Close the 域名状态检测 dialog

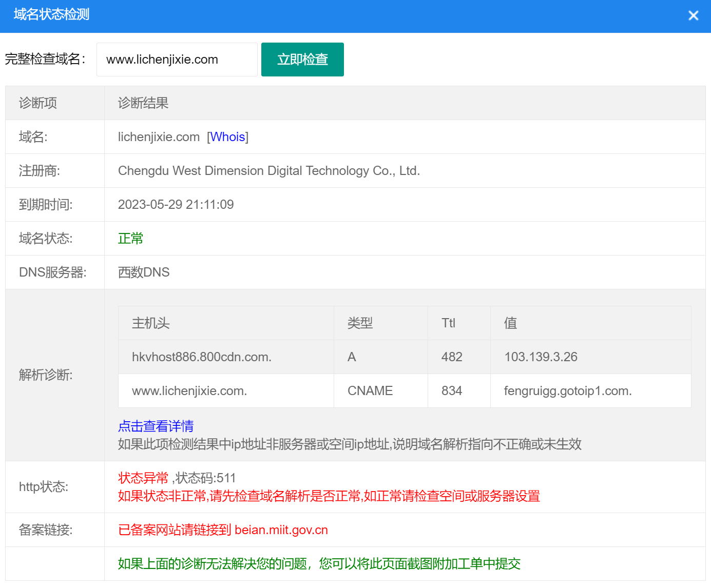(693, 16)
